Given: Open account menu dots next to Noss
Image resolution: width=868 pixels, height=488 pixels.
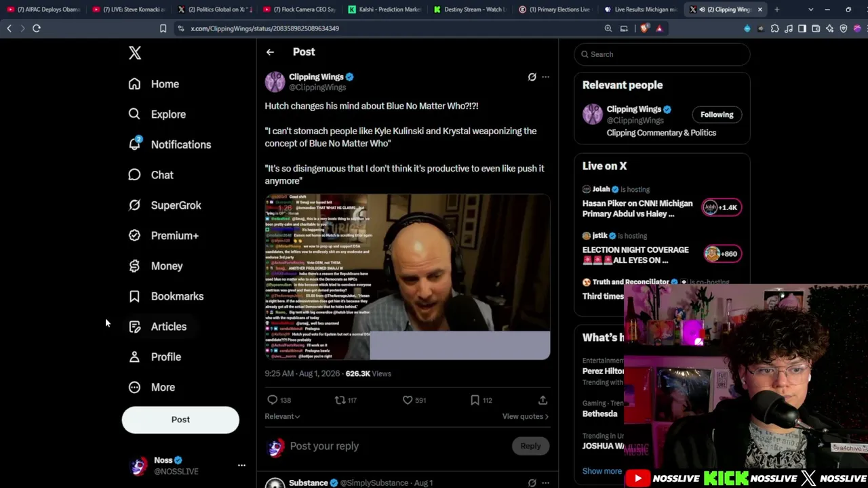Looking at the screenshot, I should [241, 466].
